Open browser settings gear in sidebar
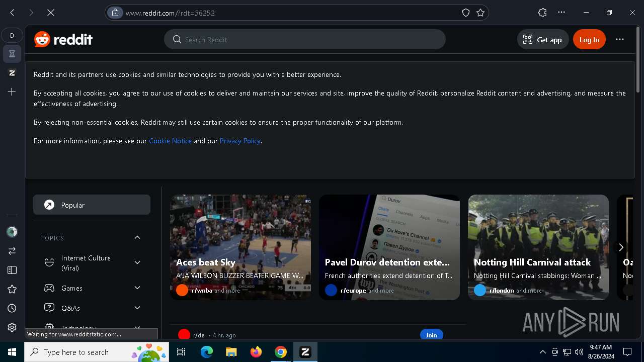 (12, 327)
